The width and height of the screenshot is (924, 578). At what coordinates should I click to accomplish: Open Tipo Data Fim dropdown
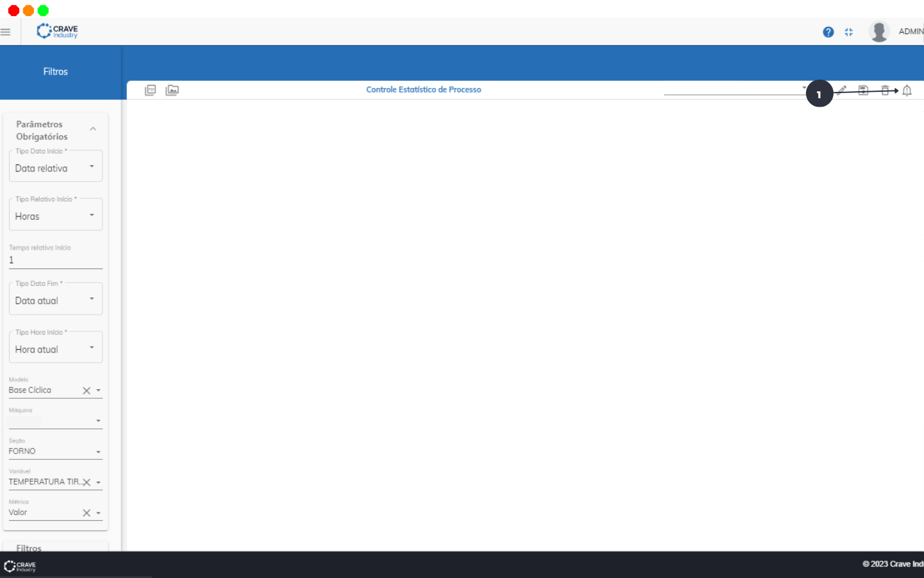[56, 299]
